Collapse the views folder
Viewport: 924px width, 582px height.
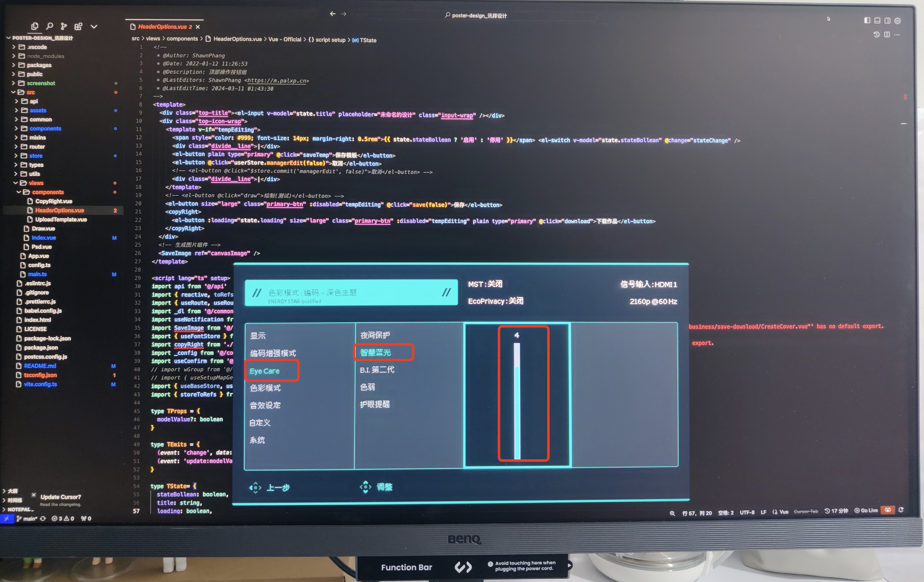pos(36,183)
